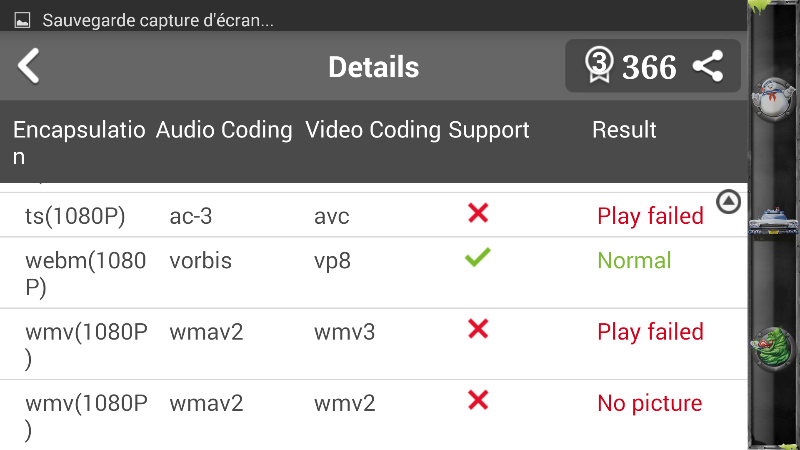Image resolution: width=800 pixels, height=450 pixels.
Task: Tap the rank 3 medal badge icon
Action: [x=598, y=66]
